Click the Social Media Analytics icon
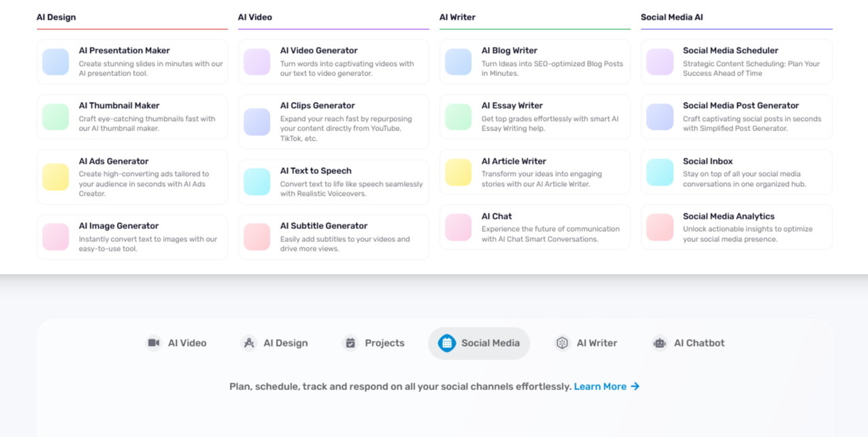This screenshot has width=868, height=437. [660, 227]
